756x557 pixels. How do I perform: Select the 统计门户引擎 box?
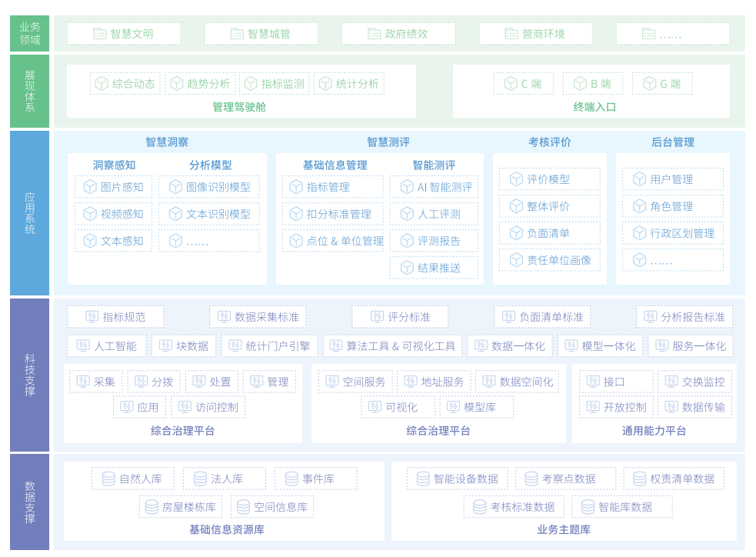[270, 345]
